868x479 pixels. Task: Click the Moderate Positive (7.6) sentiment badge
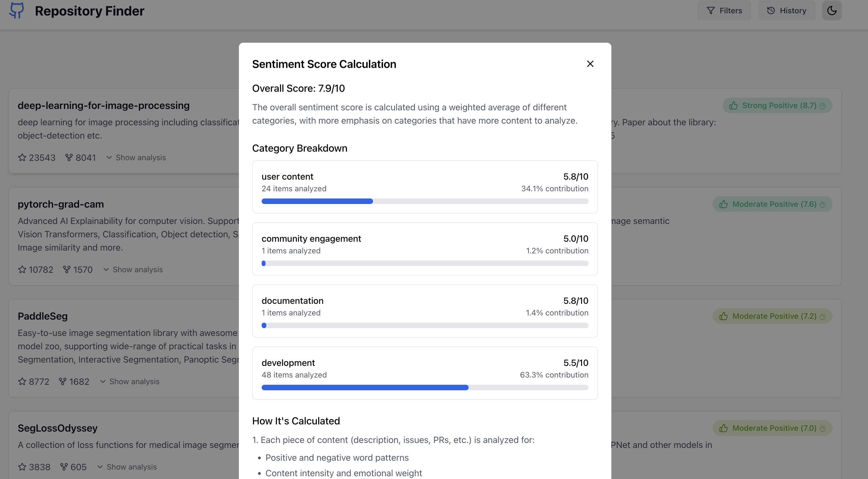click(x=772, y=204)
